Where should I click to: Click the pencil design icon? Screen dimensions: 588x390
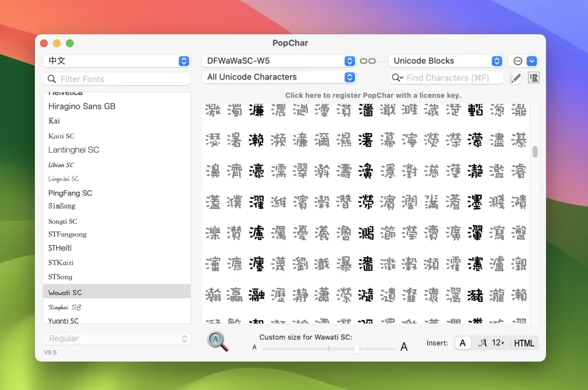(515, 78)
